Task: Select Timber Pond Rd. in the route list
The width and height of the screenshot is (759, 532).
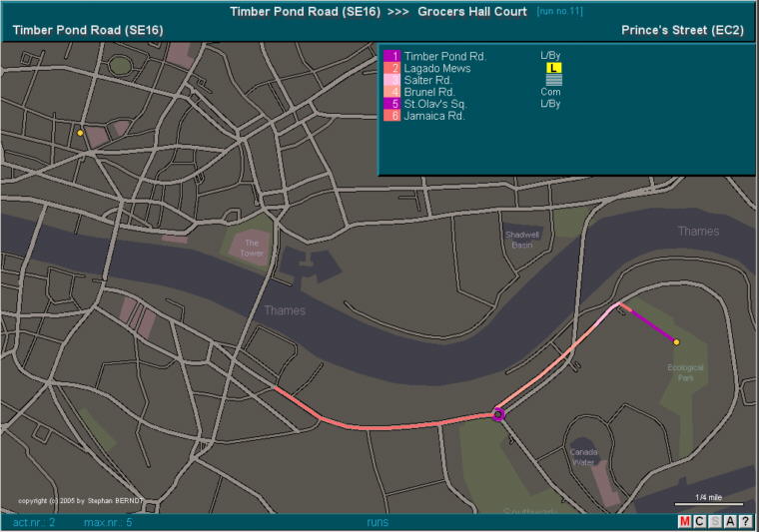Action: (444, 57)
